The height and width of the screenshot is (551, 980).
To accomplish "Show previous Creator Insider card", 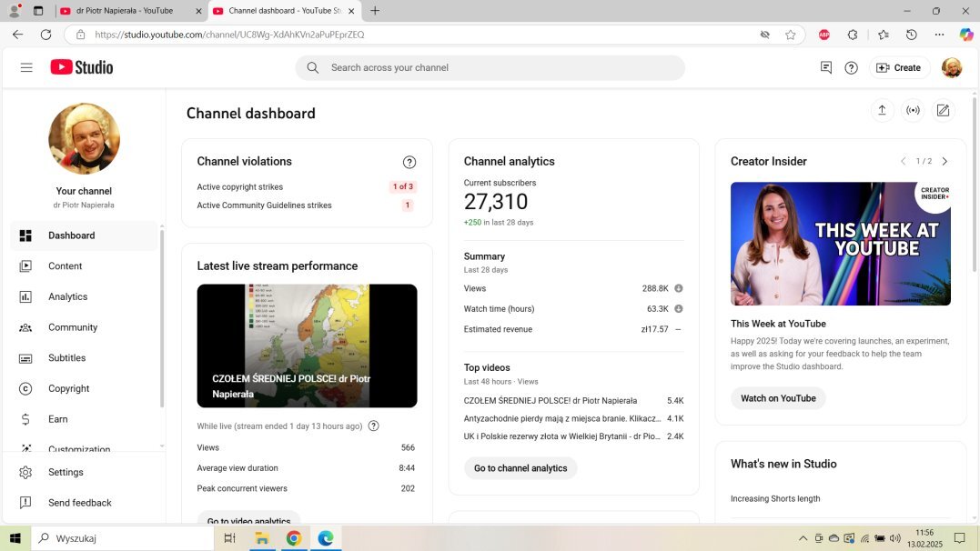I will 903,161.
